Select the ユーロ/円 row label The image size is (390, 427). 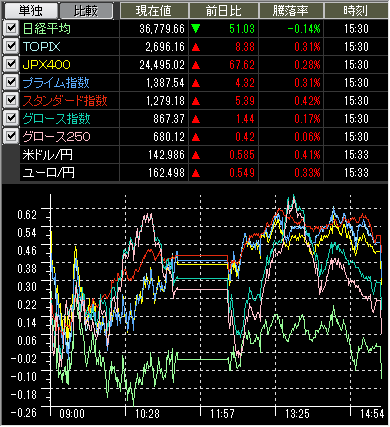pos(49,173)
